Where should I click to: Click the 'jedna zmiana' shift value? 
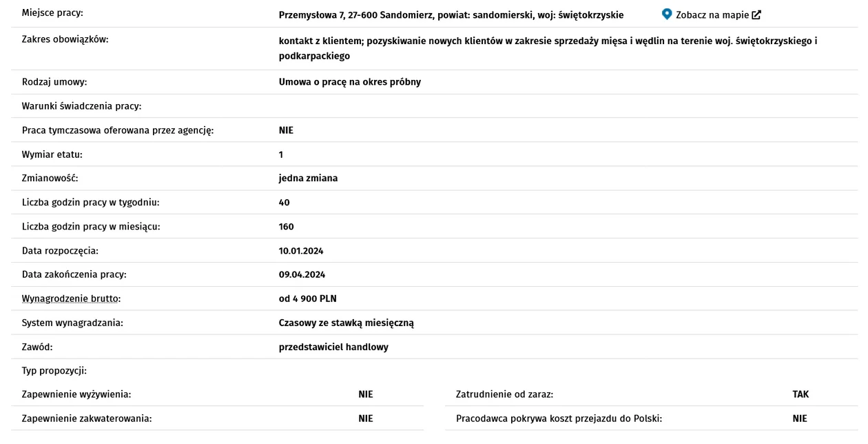tap(308, 178)
